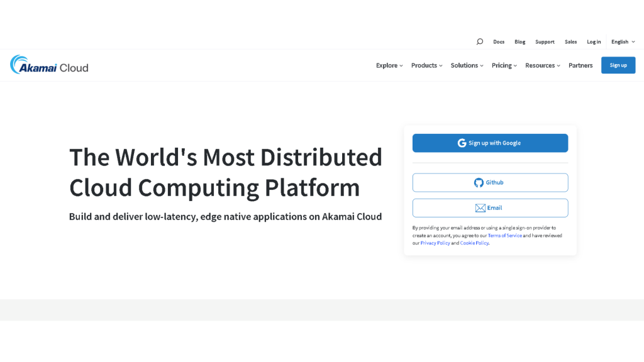Select Sales from the top bar
644x362 pixels.
pos(571,41)
